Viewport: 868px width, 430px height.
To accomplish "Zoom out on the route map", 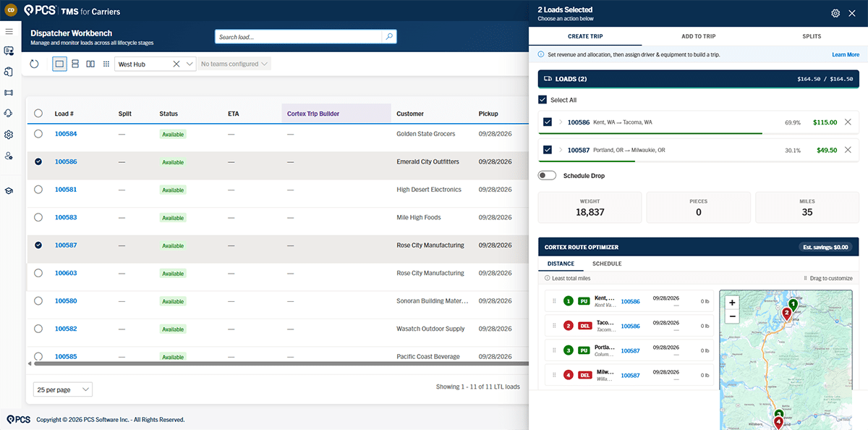I will click(732, 316).
